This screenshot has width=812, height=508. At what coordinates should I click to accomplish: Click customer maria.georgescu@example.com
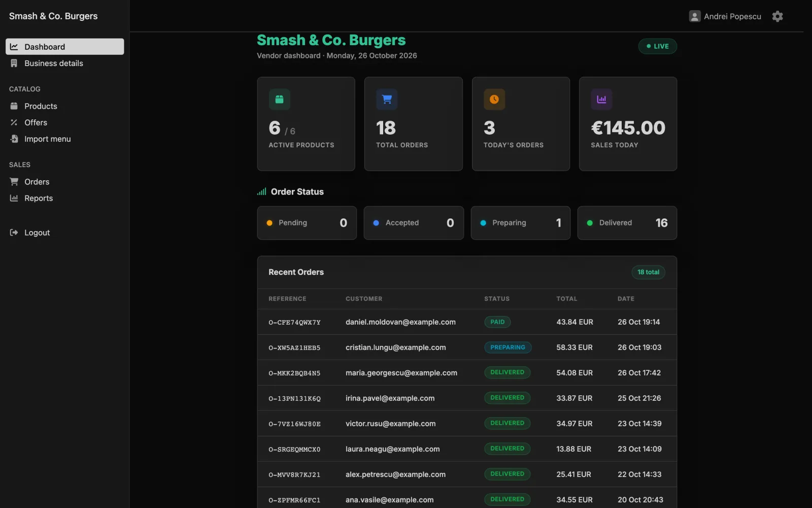401,373
